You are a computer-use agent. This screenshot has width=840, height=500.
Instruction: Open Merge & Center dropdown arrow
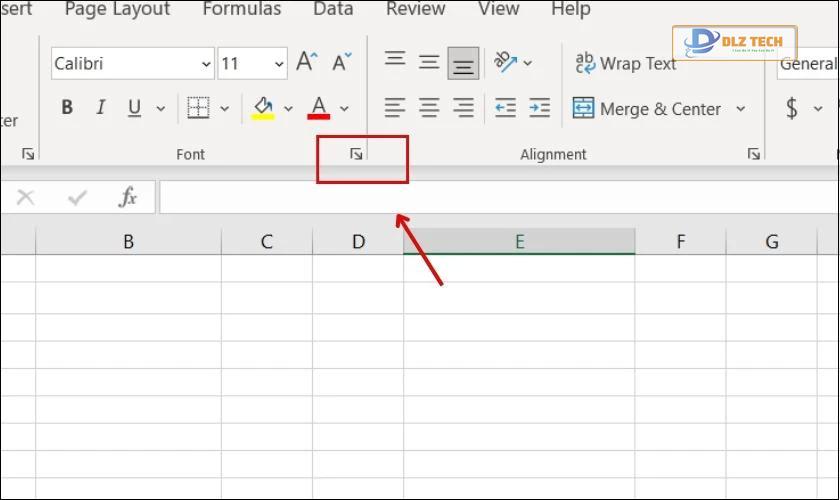(741, 109)
